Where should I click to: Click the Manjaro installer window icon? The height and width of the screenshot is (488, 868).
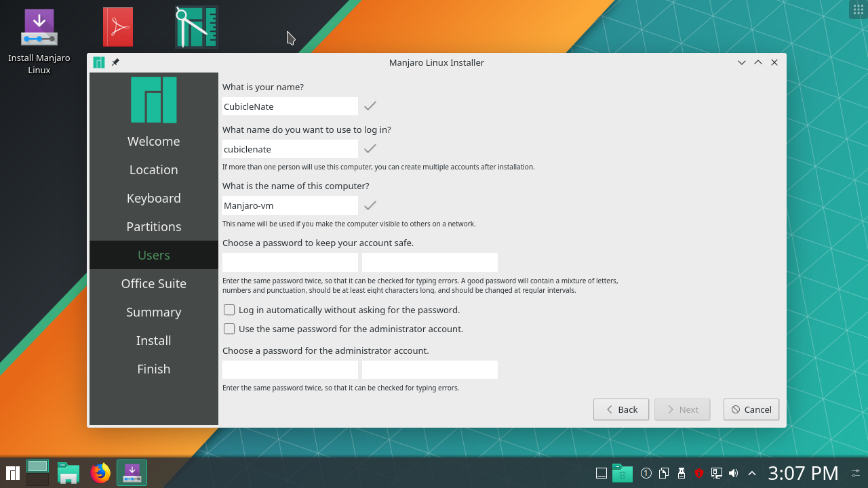point(98,62)
